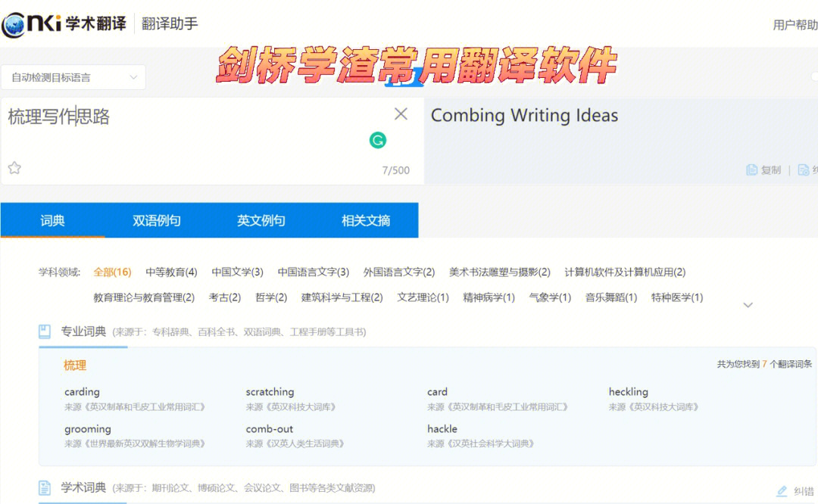
Task: Filter by 教育理论与教育管理(2)
Action: point(144,297)
